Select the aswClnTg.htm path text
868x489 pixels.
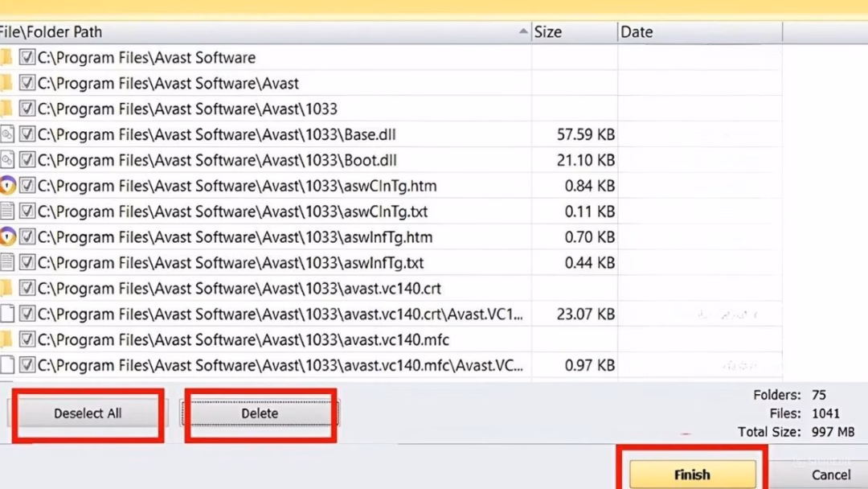pyautogui.click(x=237, y=186)
